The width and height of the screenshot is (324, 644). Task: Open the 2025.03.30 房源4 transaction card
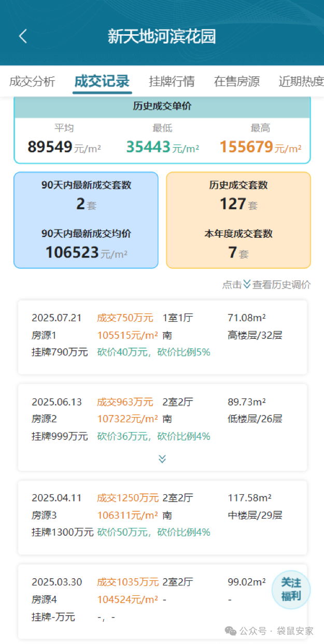point(145,600)
